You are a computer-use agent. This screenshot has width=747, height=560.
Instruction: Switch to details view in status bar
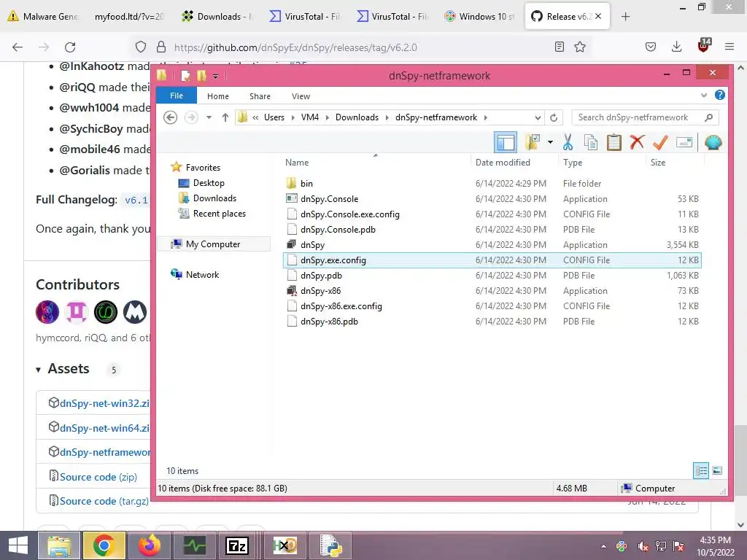tap(701, 471)
